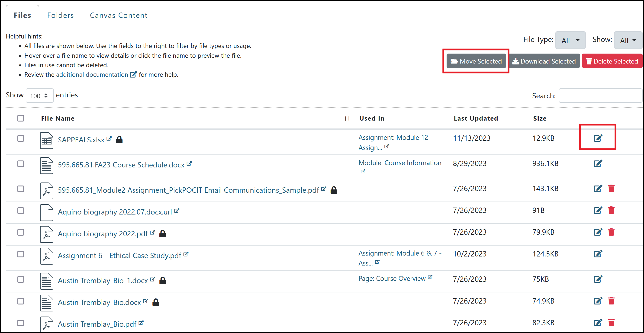644x333 pixels.
Task: Open the File Type filter dropdown
Action: [x=570, y=40]
